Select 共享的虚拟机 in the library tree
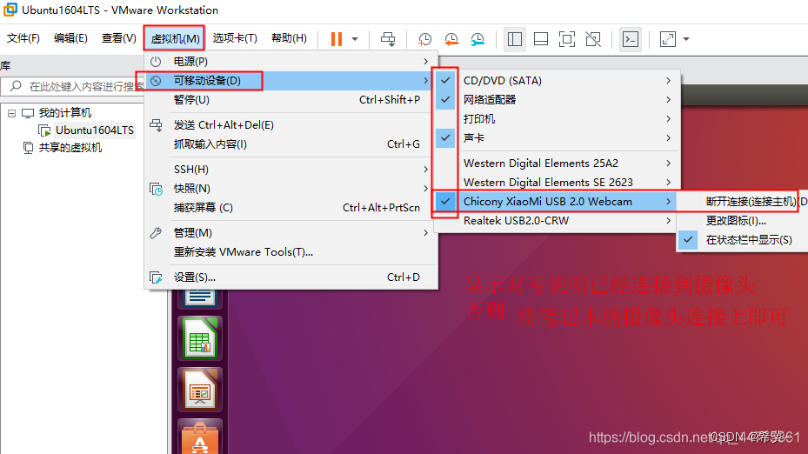 click(x=70, y=148)
